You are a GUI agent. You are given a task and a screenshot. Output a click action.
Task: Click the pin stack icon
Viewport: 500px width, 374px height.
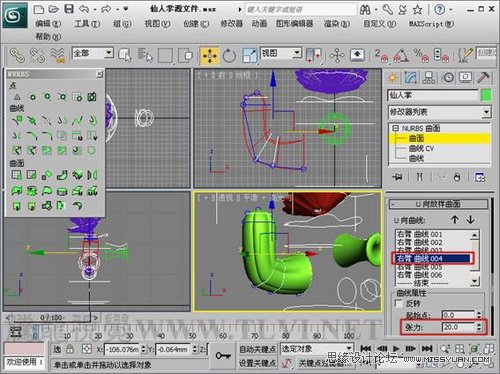(397, 177)
